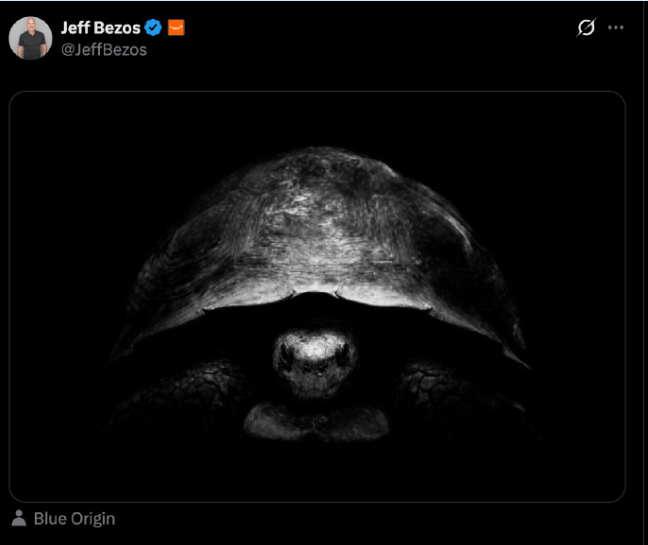
Task: Click the person icon beside Blue Origin
Action: click(19, 518)
